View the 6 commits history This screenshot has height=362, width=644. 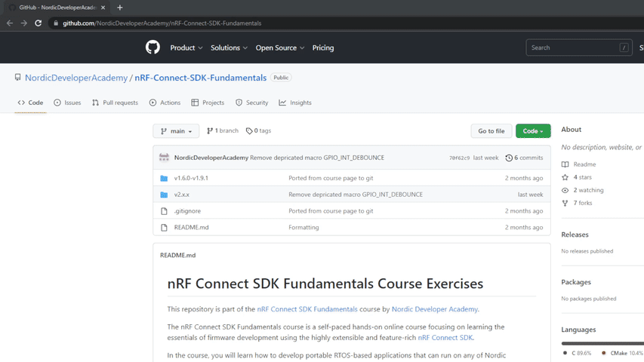524,158
